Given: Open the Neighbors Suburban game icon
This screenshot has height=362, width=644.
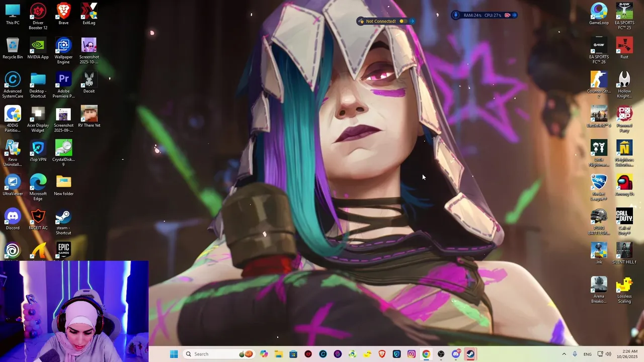Looking at the screenshot, I should tap(624, 153).
